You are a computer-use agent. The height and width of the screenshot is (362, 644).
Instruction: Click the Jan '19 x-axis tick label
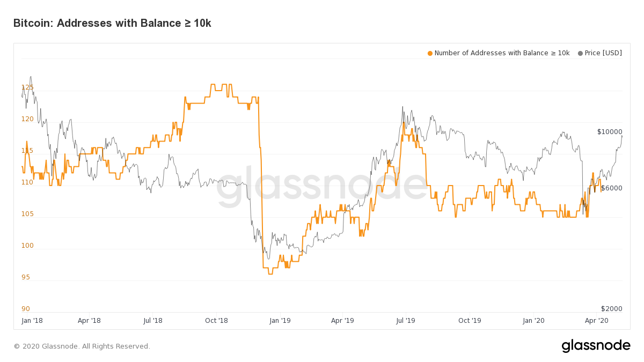pos(280,321)
